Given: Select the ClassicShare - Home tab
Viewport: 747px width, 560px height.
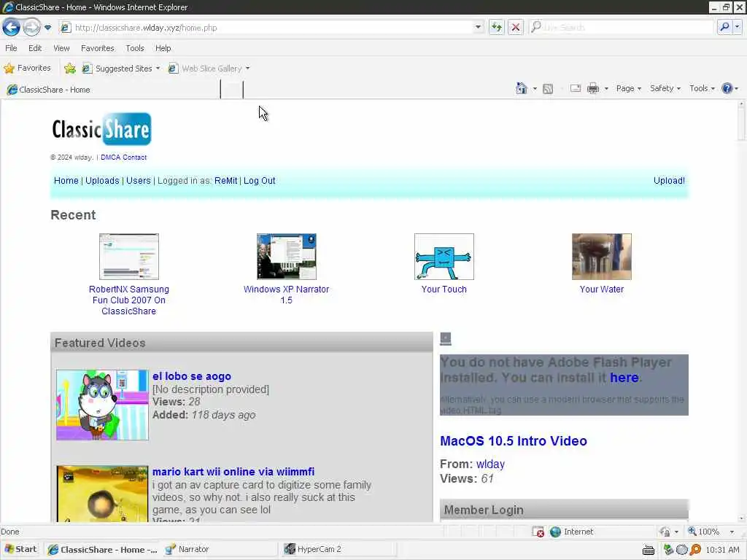Looking at the screenshot, I should (x=112, y=90).
